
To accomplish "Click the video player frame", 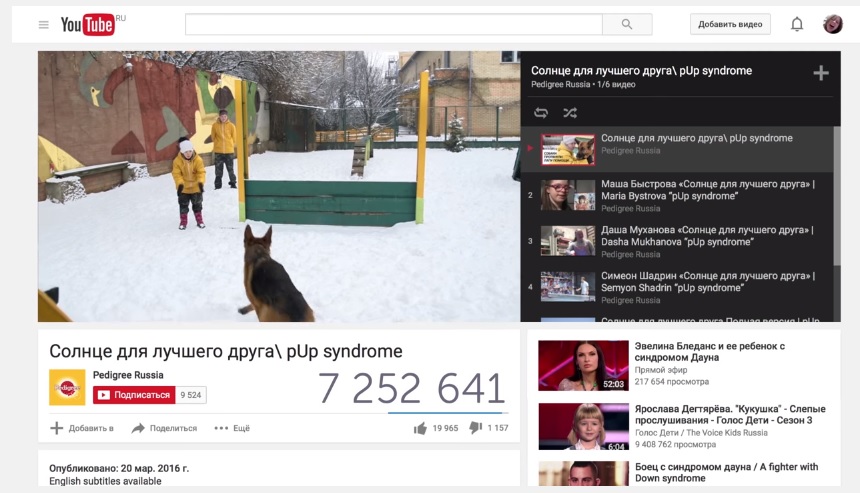I will tap(279, 186).
